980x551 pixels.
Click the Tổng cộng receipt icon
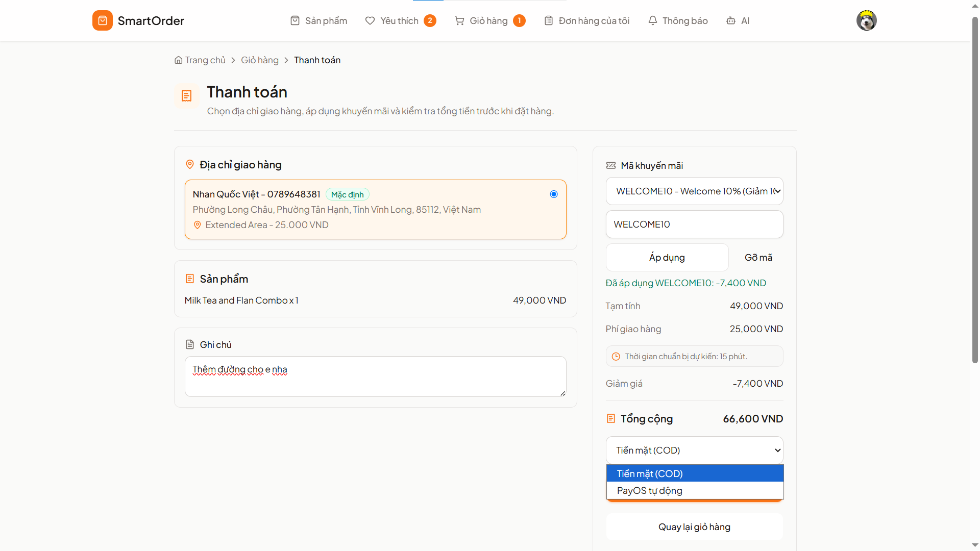tap(611, 419)
